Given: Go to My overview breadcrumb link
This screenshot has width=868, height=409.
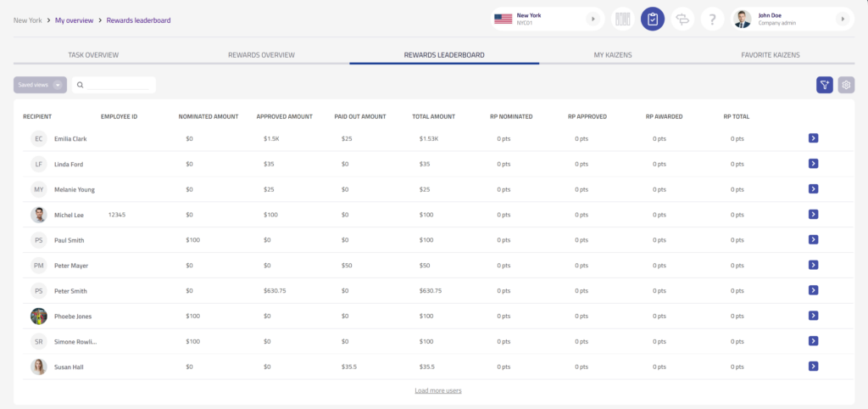Looking at the screenshot, I should [74, 20].
